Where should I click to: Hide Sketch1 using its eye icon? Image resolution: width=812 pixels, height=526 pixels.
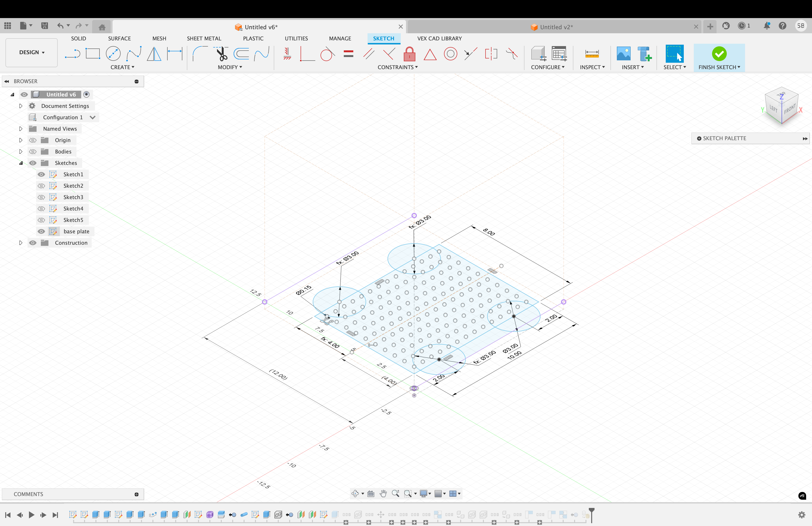pyautogui.click(x=41, y=174)
